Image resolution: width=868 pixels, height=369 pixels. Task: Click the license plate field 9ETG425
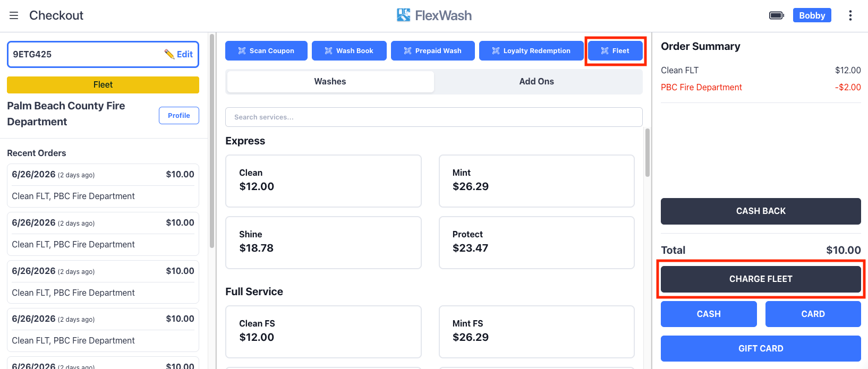point(103,54)
